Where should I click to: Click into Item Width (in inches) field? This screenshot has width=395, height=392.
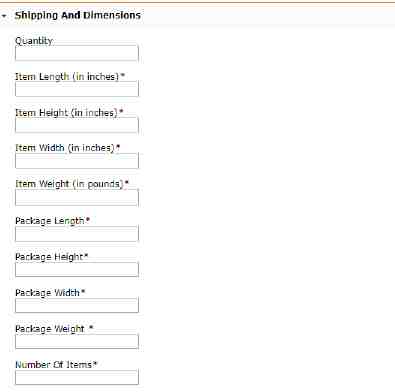click(x=77, y=161)
